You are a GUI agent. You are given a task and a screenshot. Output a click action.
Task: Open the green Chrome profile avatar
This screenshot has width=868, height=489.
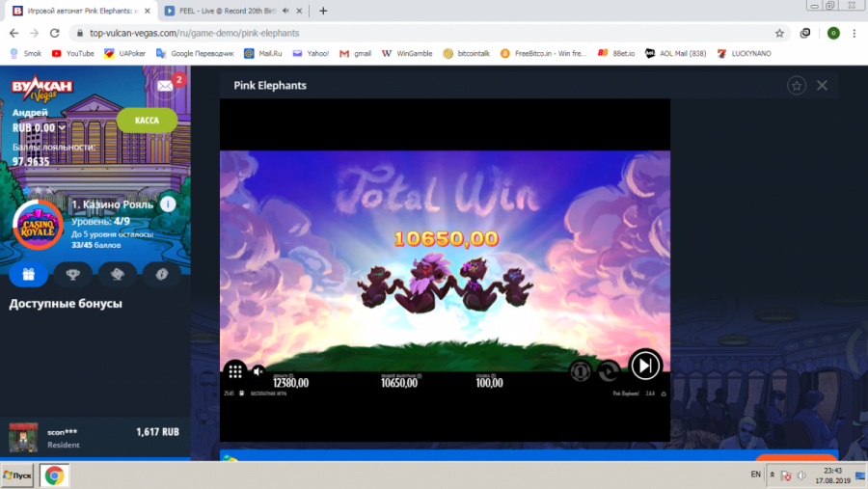click(833, 33)
